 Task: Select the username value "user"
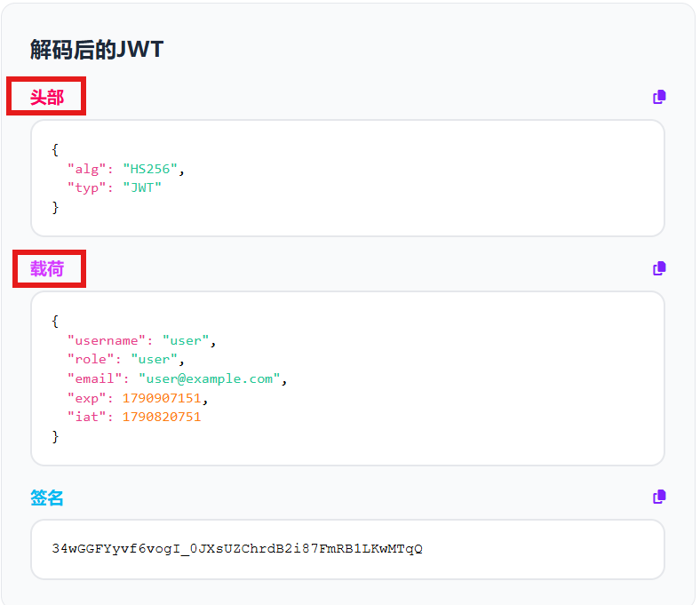(186, 340)
